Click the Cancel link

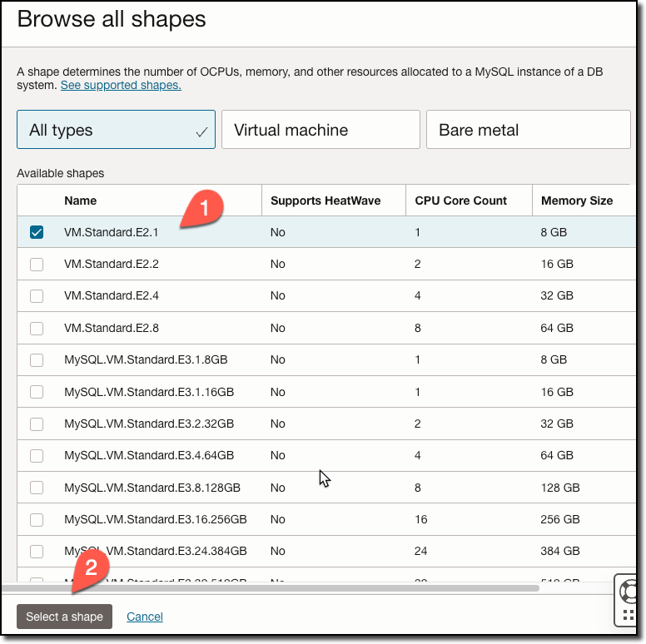coord(145,617)
